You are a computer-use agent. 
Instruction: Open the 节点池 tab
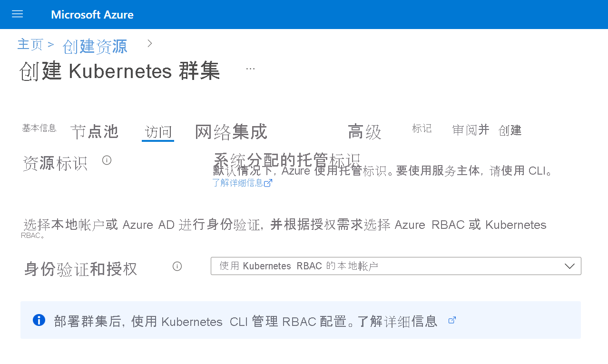click(x=95, y=132)
